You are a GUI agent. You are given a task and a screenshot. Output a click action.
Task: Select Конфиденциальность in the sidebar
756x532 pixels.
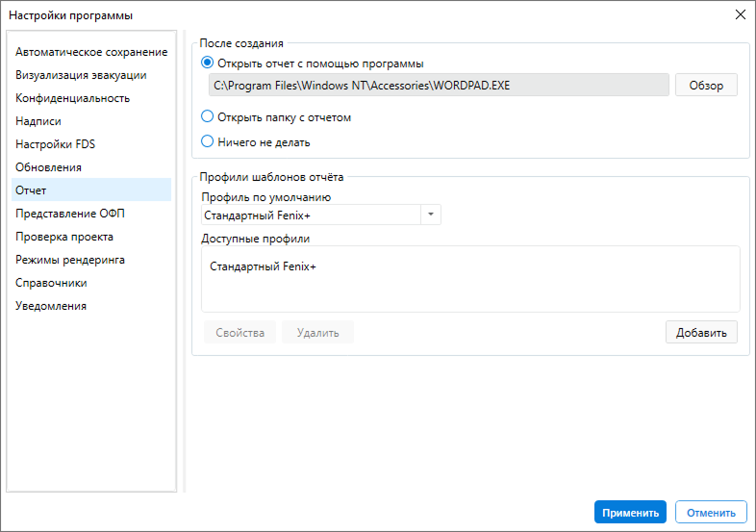pos(91,98)
